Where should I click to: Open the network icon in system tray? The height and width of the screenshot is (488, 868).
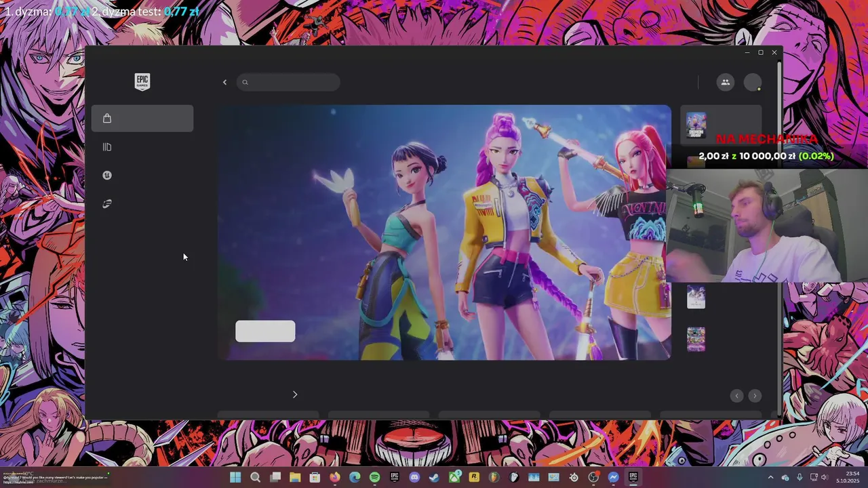pyautogui.click(x=814, y=477)
